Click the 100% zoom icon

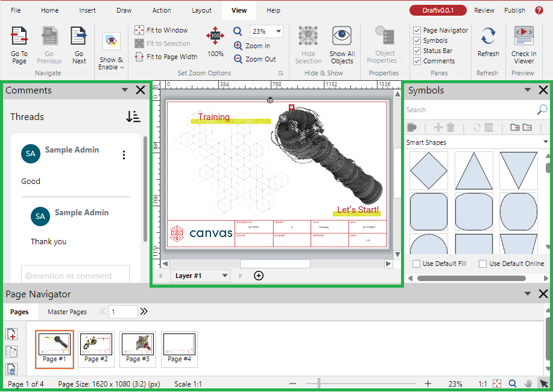pyautogui.click(x=215, y=36)
